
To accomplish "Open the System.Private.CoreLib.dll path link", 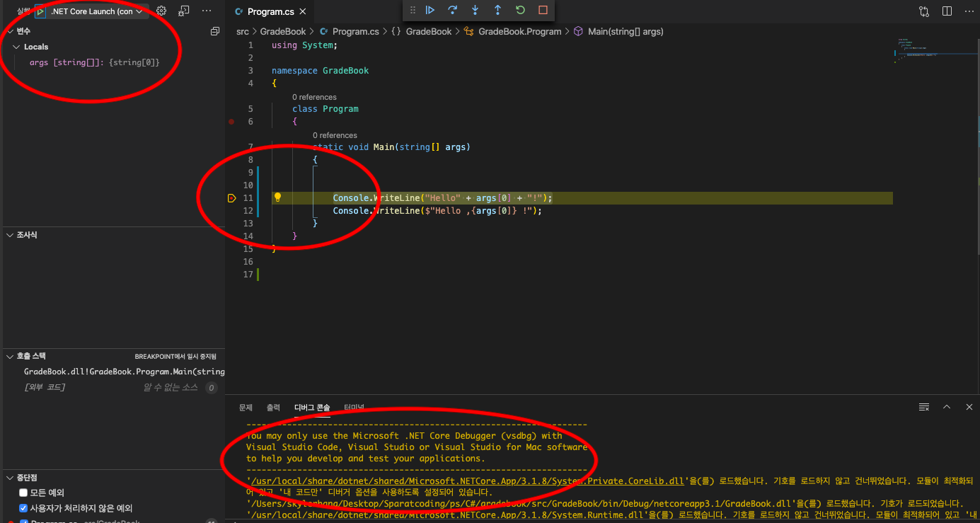I will coord(465,481).
